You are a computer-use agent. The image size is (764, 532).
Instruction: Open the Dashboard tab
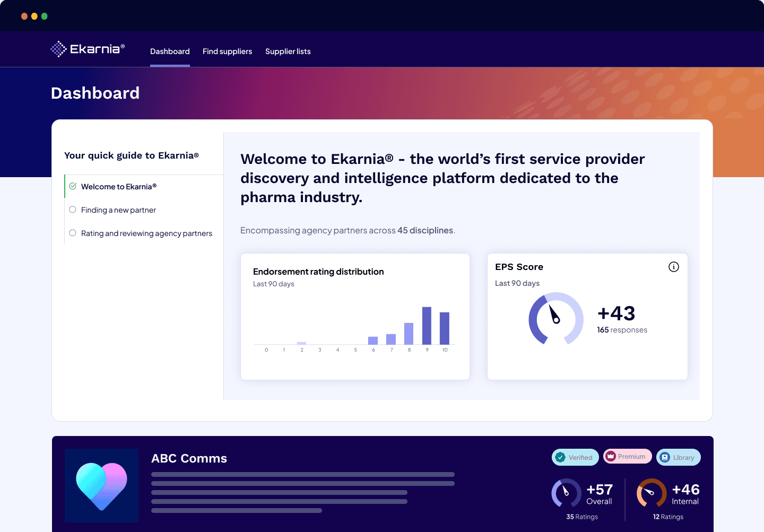[x=170, y=51]
